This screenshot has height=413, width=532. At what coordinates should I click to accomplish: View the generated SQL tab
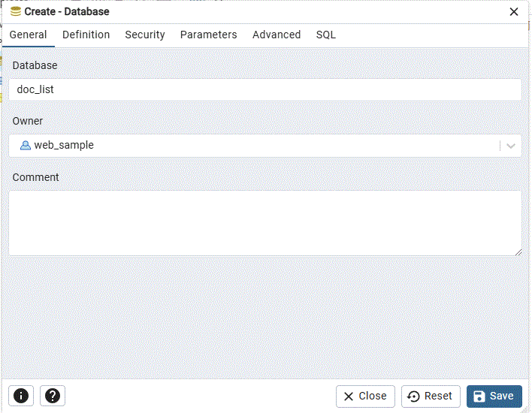point(325,35)
